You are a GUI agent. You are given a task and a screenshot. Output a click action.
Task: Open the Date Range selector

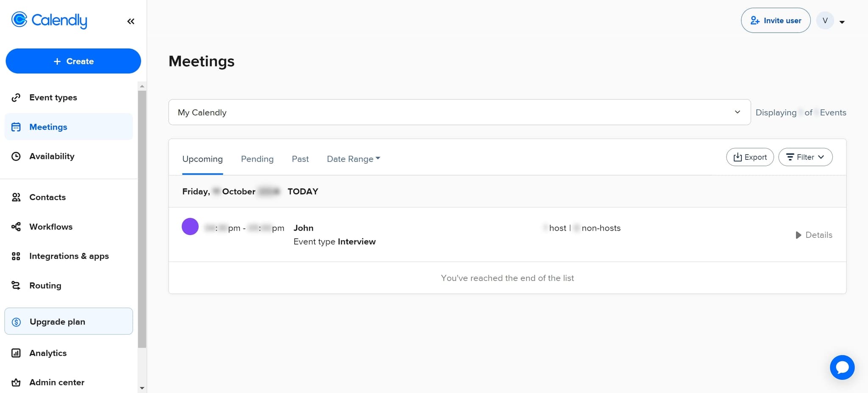point(353,159)
